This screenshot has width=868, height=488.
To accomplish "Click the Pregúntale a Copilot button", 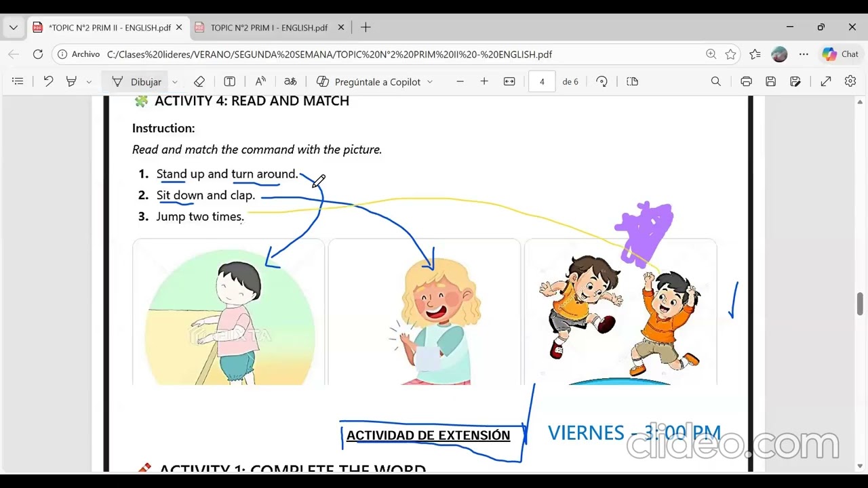I will click(369, 81).
